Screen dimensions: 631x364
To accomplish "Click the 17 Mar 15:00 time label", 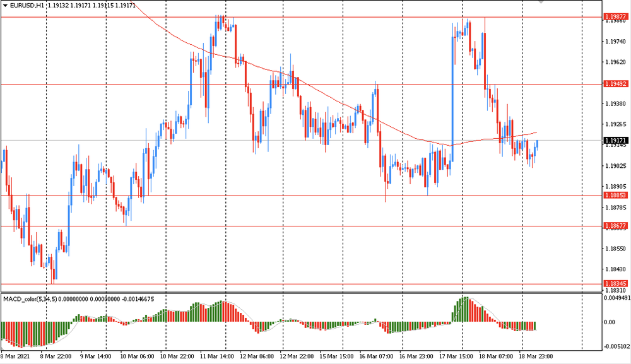I will (x=456, y=356).
